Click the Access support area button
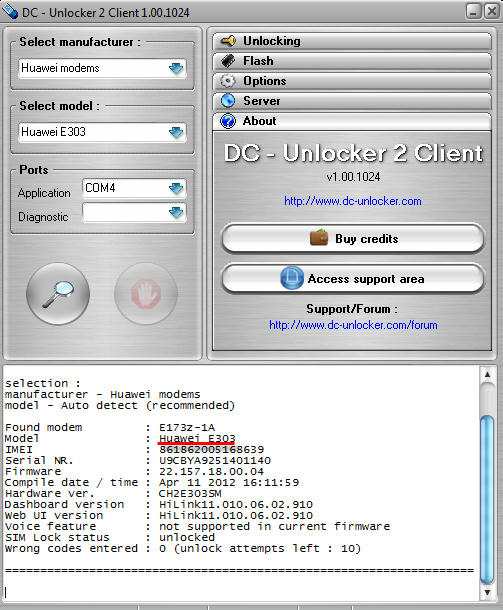This screenshot has width=503, height=610. pyautogui.click(x=353, y=279)
